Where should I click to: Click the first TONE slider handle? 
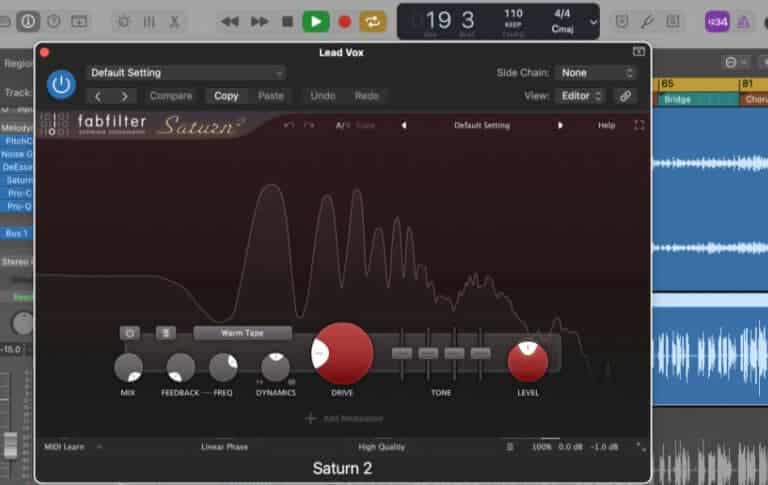pyautogui.click(x=402, y=353)
